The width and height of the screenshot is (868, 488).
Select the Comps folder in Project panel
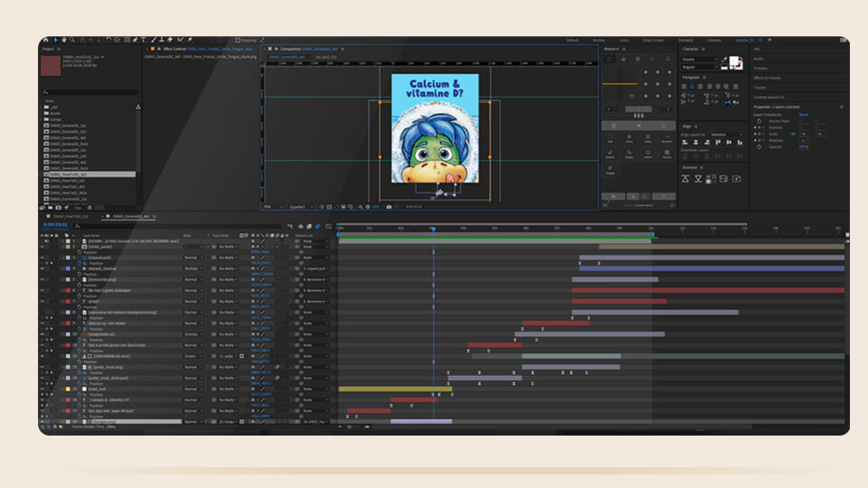click(x=56, y=119)
